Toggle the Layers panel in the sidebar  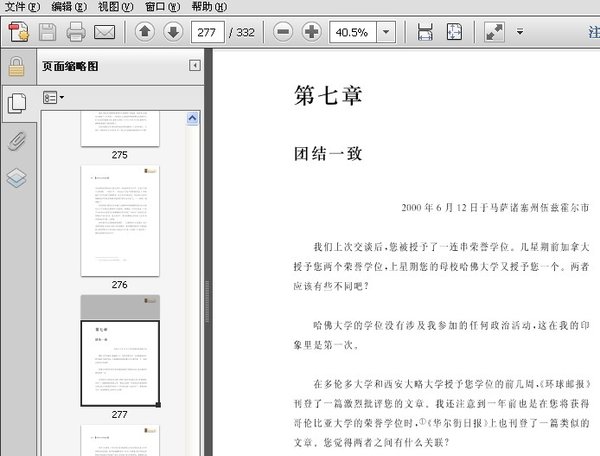coord(16,178)
